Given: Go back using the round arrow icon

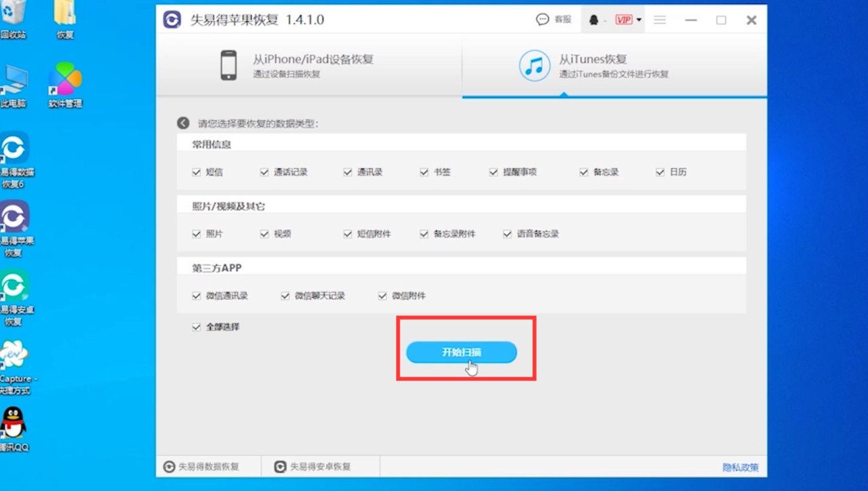Looking at the screenshot, I should [x=183, y=123].
